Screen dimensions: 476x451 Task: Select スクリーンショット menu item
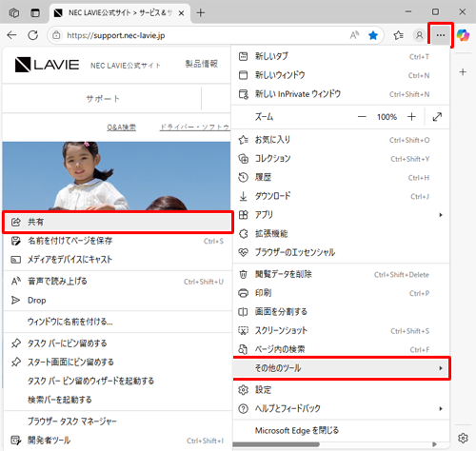tap(341, 331)
